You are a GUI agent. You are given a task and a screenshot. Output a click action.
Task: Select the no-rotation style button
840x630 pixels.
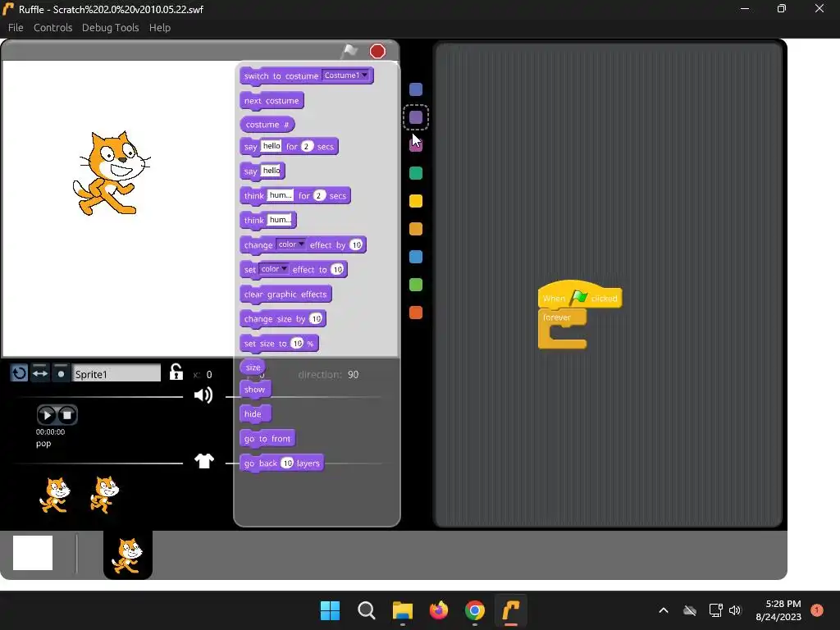coord(61,373)
